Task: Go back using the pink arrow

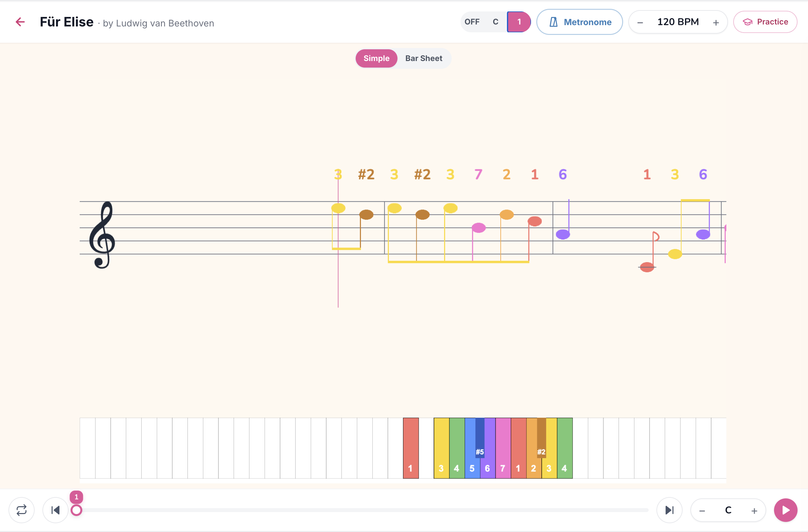Action: [20, 22]
